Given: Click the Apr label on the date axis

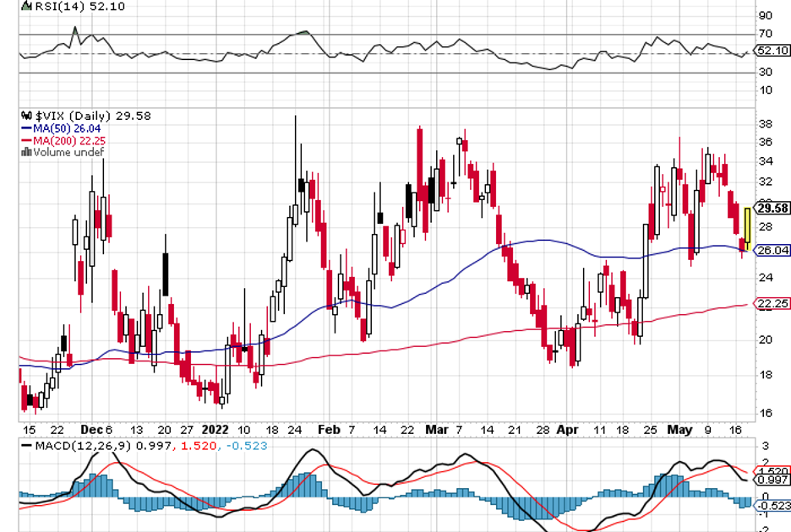Looking at the screenshot, I should pos(567,429).
